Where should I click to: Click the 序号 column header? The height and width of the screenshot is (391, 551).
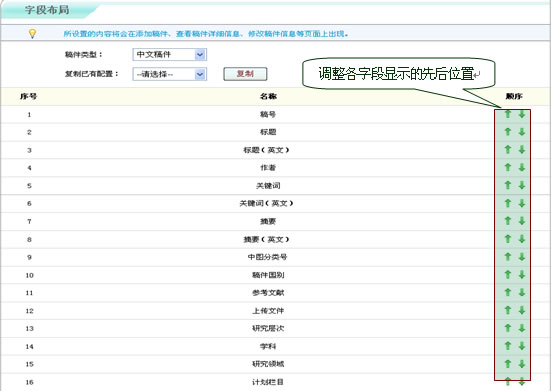point(28,96)
